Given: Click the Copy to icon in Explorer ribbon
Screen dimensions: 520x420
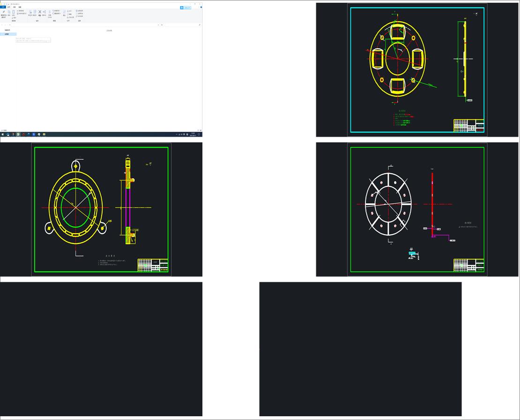Looking at the screenshot, I should coord(35,13).
